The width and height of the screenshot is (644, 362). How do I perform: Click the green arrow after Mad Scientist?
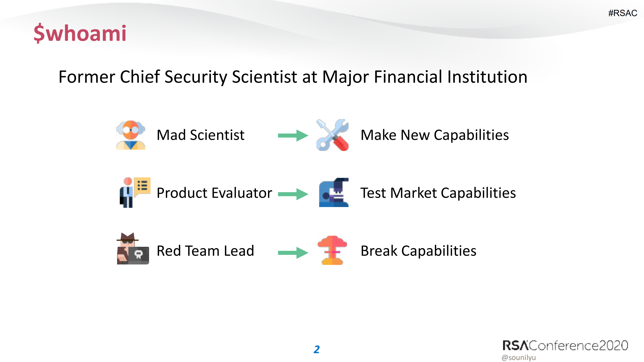click(293, 136)
